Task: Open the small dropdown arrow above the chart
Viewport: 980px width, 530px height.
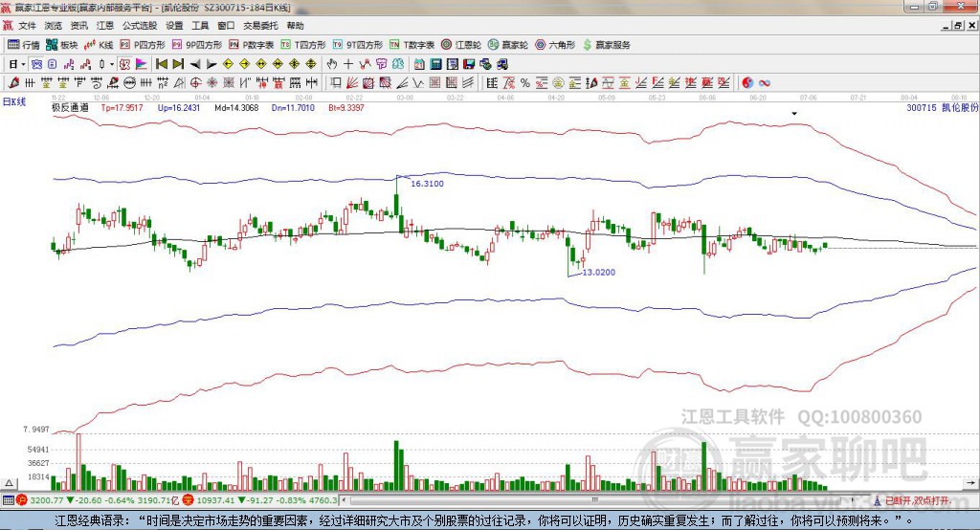Action: pyautogui.click(x=794, y=114)
